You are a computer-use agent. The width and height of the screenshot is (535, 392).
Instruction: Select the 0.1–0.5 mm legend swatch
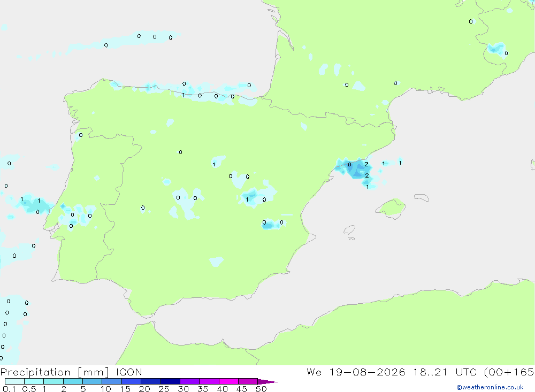pos(14,381)
